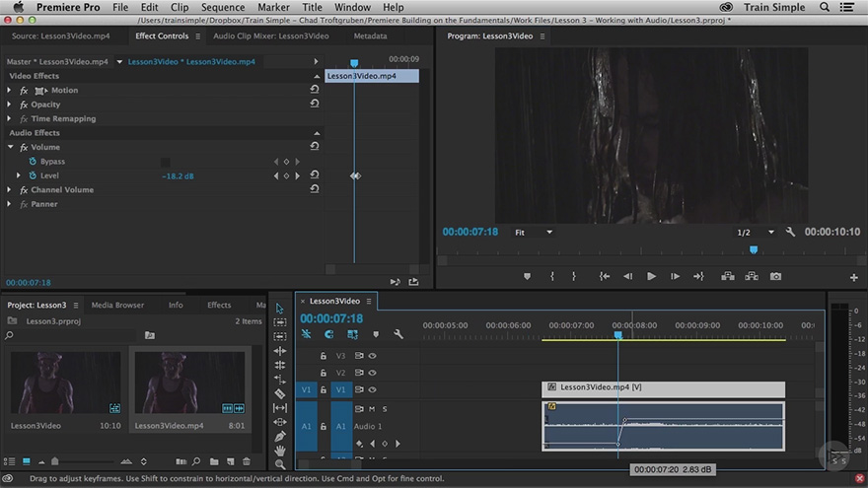Select the Rate Stretch tool
868x488 pixels.
[x=279, y=379]
